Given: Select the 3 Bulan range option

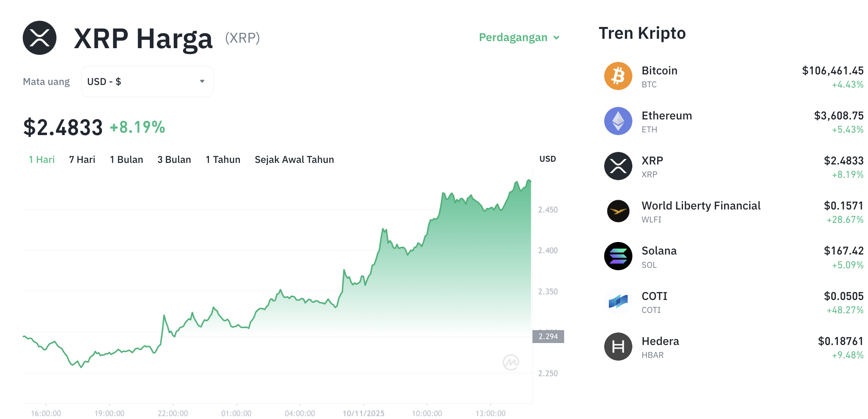Looking at the screenshot, I should 174,159.
